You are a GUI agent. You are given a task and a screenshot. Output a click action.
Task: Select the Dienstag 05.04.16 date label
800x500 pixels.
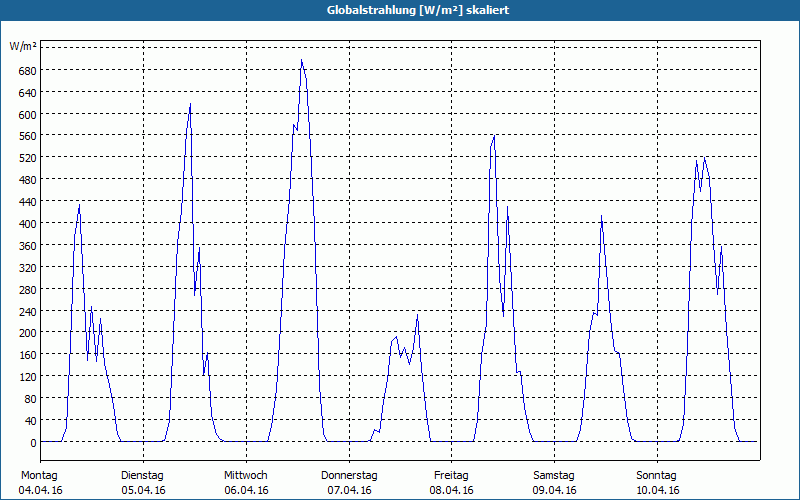(x=143, y=483)
